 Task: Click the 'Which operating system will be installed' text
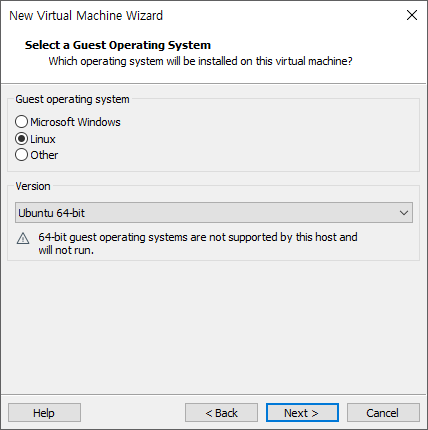coord(200,61)
